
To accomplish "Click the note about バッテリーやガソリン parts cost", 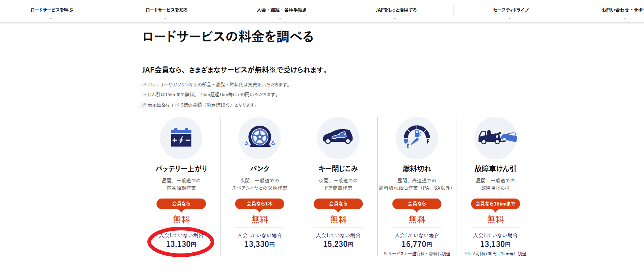I will click(x=216, y=85).
